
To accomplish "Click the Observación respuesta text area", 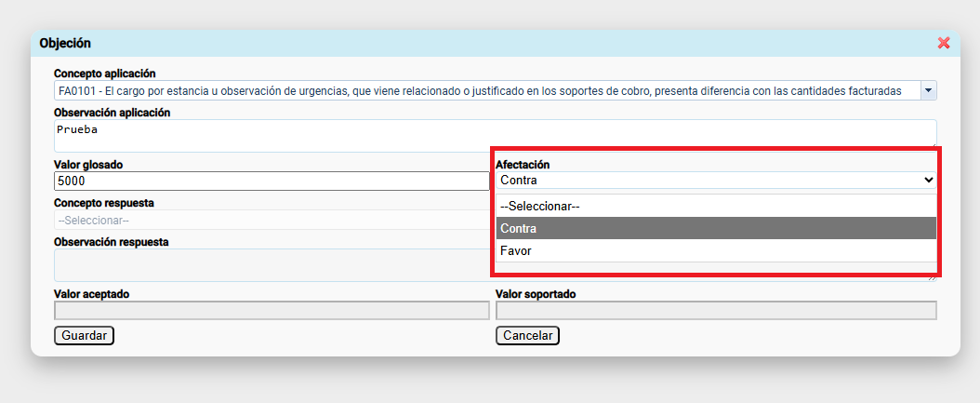I will 271,265.
